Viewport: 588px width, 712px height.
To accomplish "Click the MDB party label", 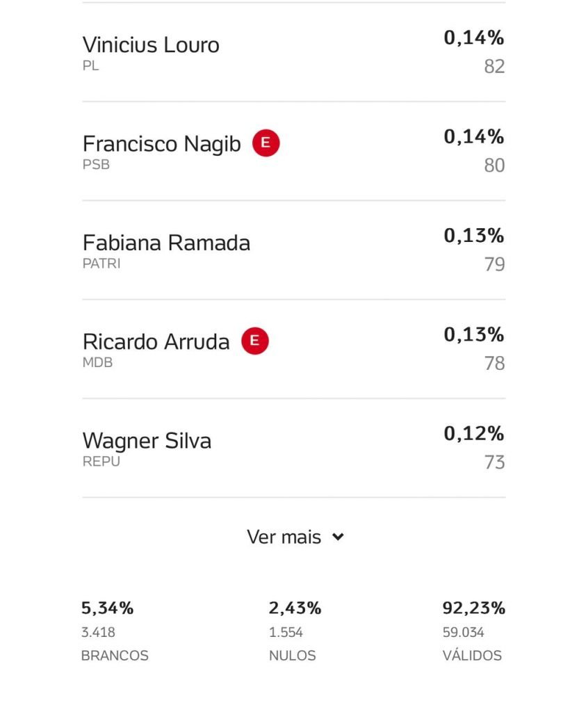I will pyautogui.click(x=97, y=362).
